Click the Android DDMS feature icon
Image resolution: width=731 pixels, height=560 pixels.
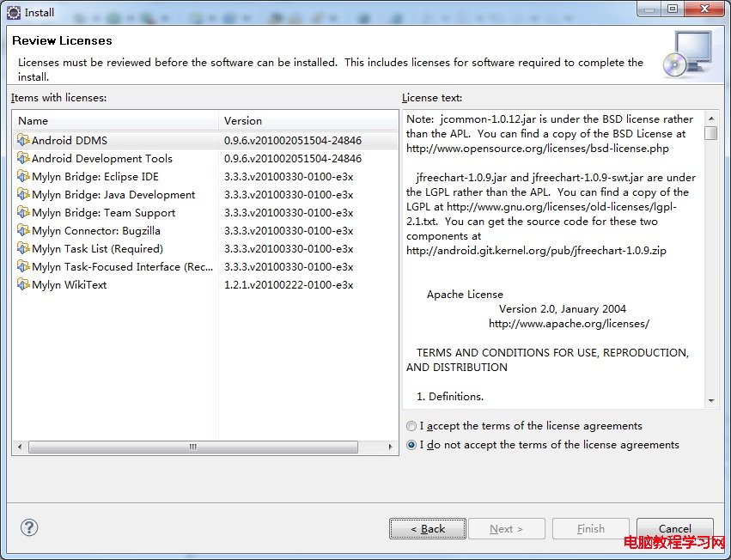(x=23, y=140)
